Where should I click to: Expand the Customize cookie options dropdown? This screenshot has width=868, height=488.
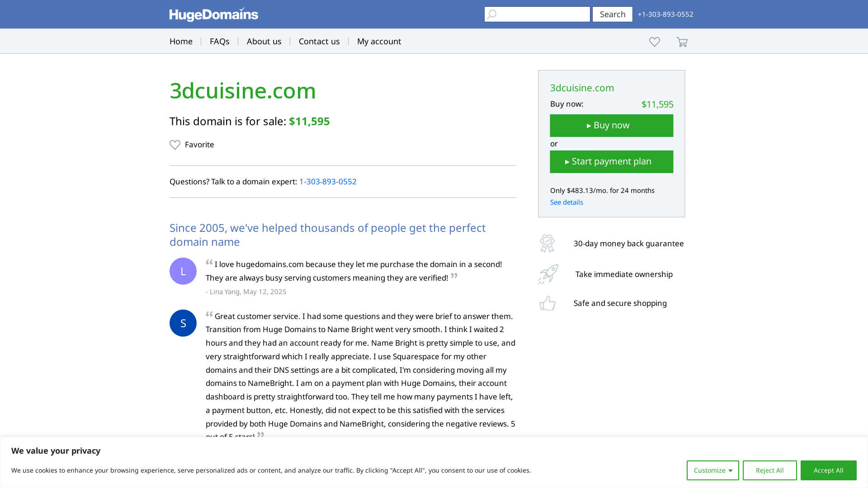712,470
